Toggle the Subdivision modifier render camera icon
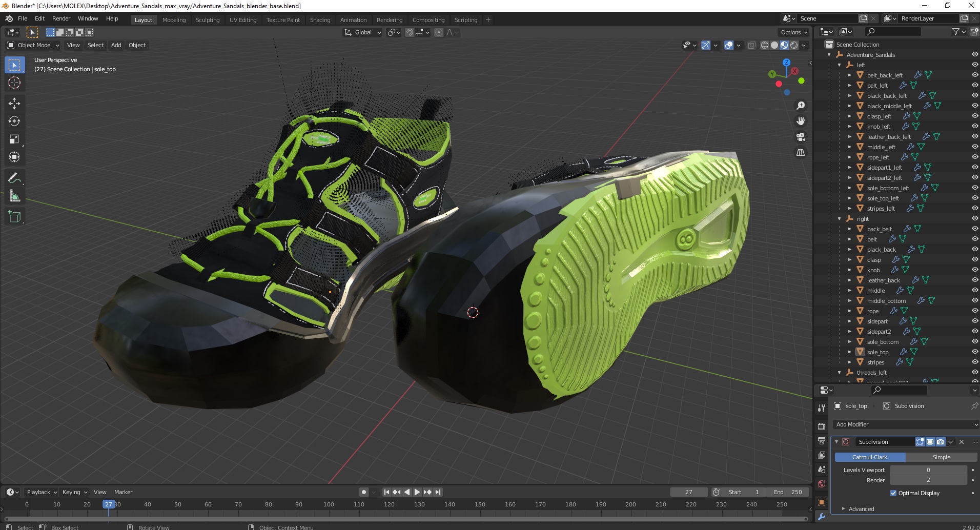 pos(941,442)
